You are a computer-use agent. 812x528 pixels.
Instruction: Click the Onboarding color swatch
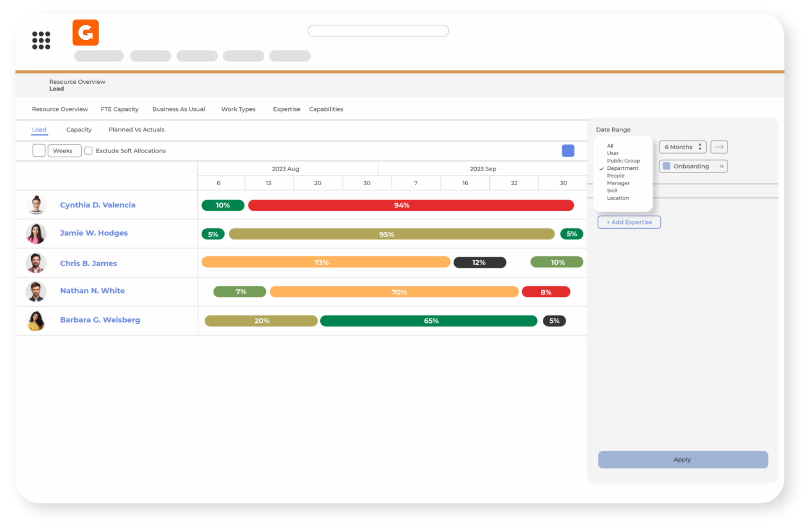pyautogui.click(x=666, y=166)
